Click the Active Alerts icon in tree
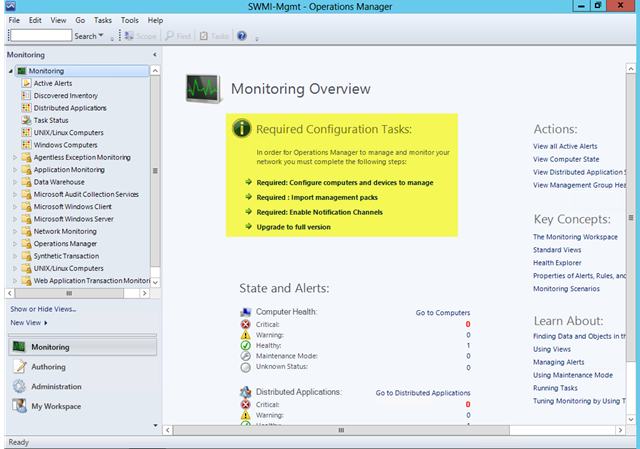 (x=26, y=84)
